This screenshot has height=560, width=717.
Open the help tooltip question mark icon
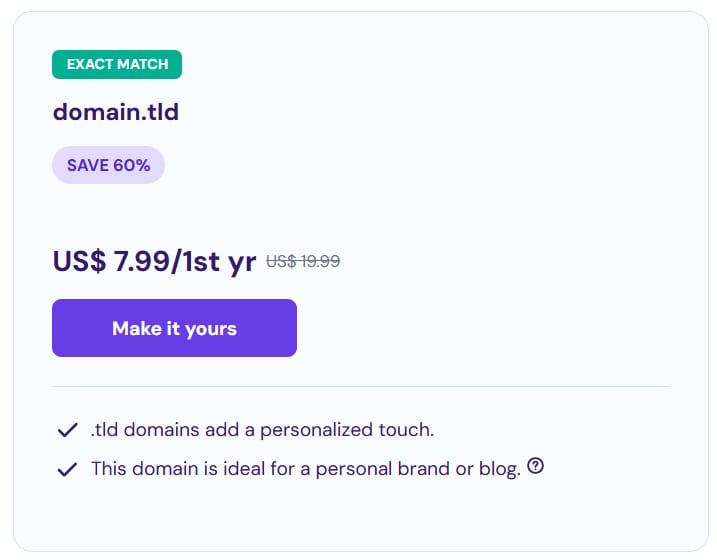tap(535, 466)
